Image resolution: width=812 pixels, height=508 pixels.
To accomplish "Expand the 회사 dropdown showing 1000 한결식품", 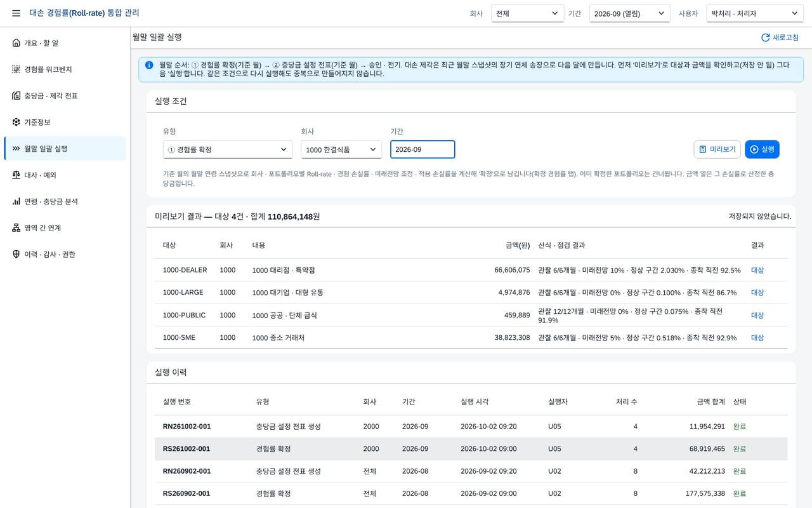I will [341, 149].
